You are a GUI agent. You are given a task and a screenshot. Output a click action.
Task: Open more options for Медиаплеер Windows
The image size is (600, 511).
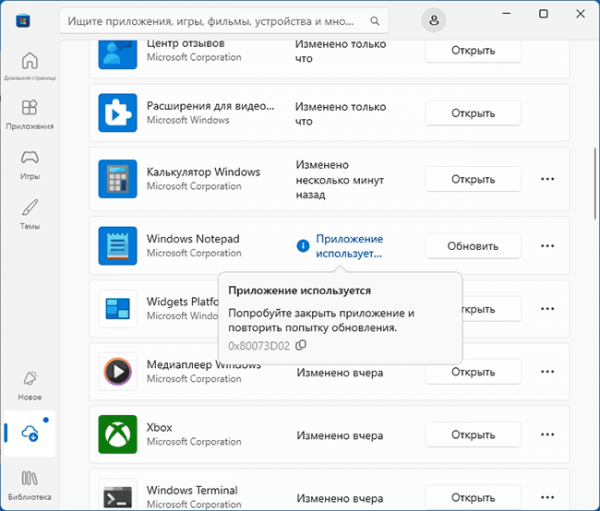point(548,371)
